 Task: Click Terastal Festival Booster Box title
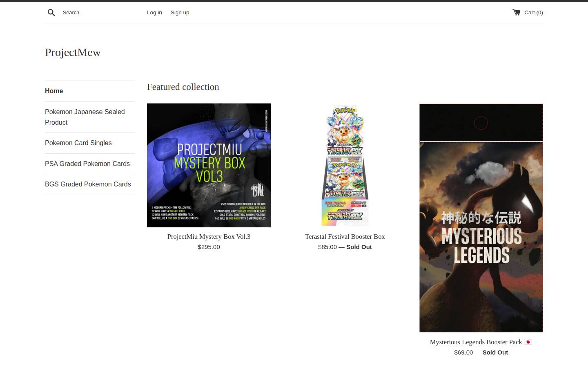345,237
